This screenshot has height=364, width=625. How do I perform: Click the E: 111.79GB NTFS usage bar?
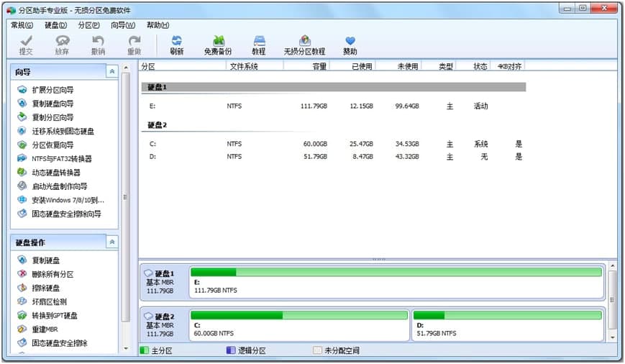point(396,272)
